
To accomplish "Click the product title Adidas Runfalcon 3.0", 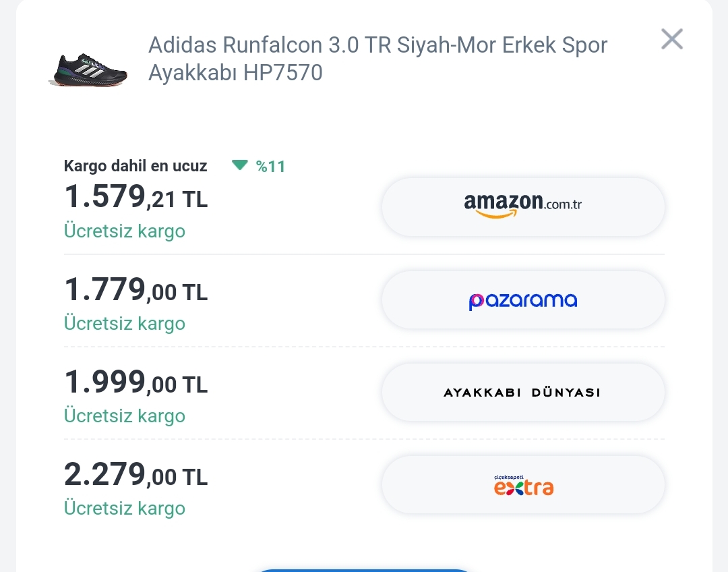I will click(377, 59).
